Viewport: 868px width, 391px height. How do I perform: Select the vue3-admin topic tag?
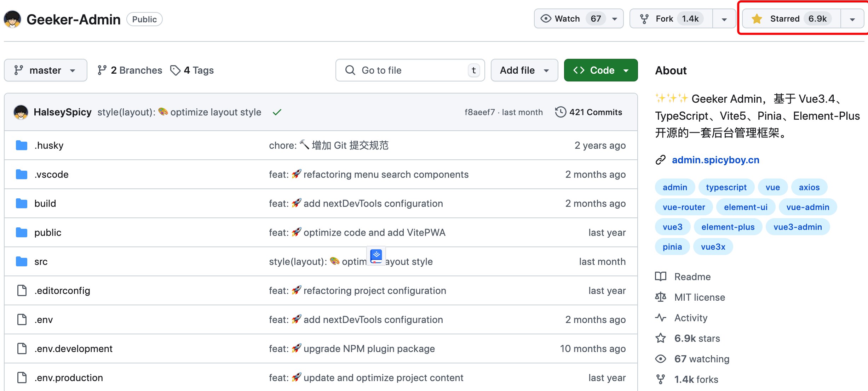798,227
